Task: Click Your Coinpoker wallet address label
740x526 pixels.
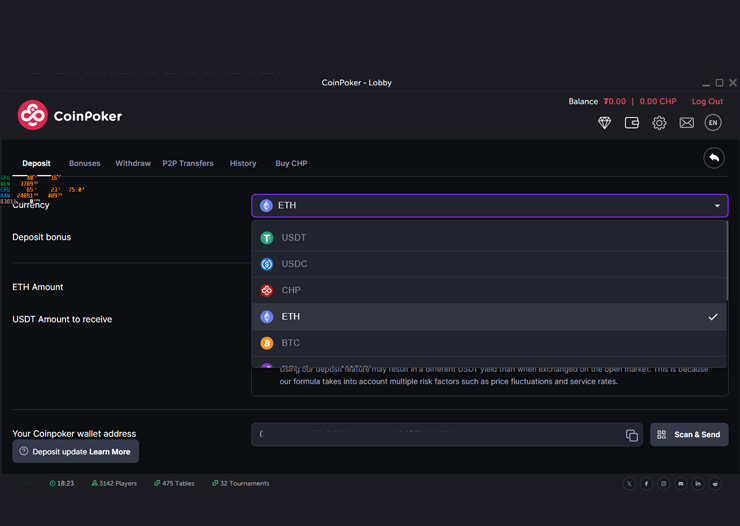Action: click(x=74, y=434)
